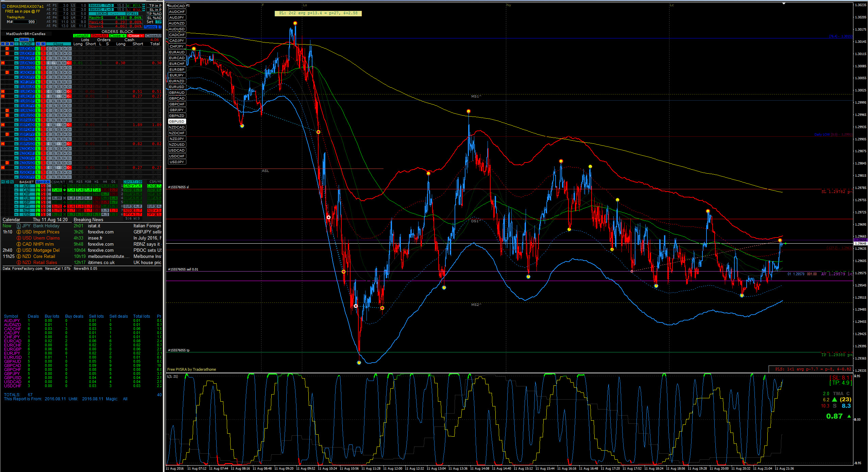868x472 pixels.
Task: Toggle the header L column button
Action: [38, 44]
